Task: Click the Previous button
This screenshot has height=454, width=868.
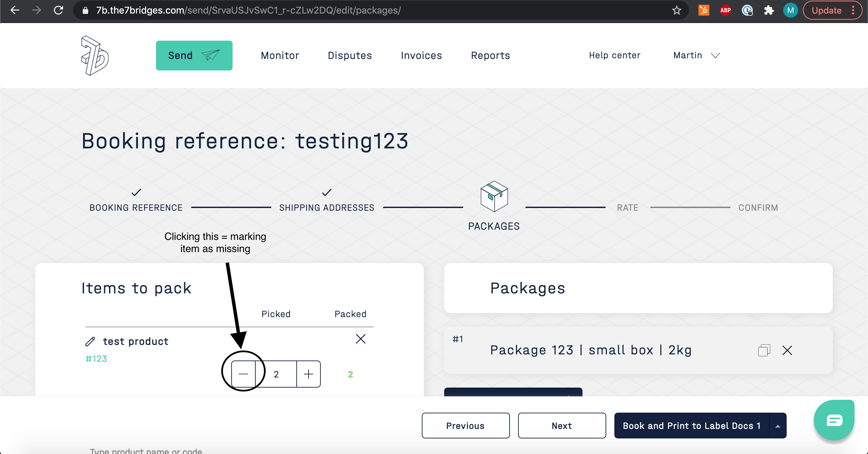Action: 466,426
